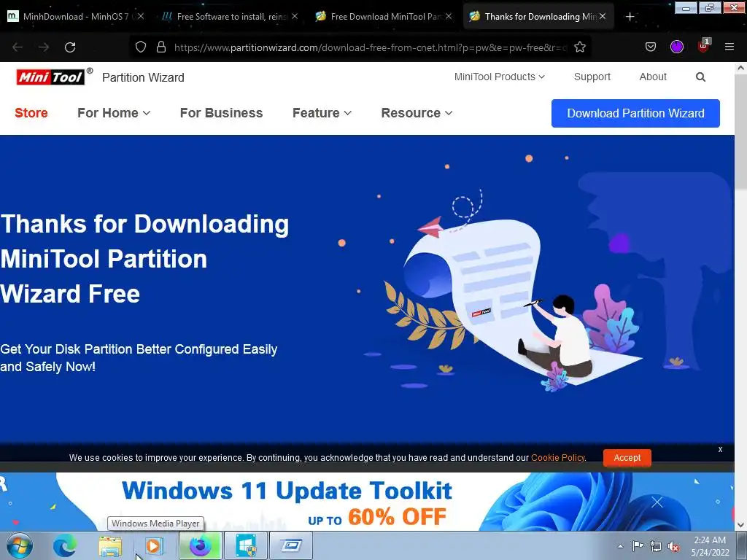Open the Windows Start button

point(20,545)
